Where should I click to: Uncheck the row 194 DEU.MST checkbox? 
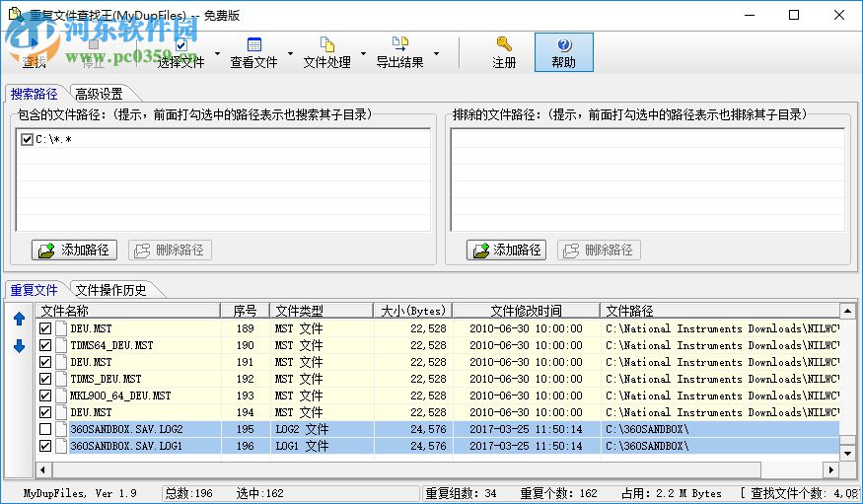click(x=45, y=412)
